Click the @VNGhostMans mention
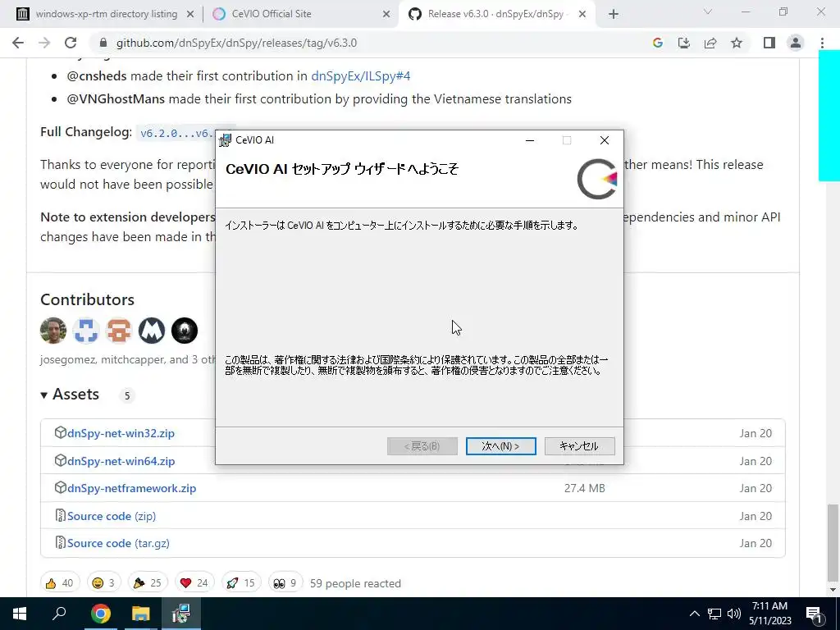This screenshot has width=840, height=630. (x=116, y=99)
